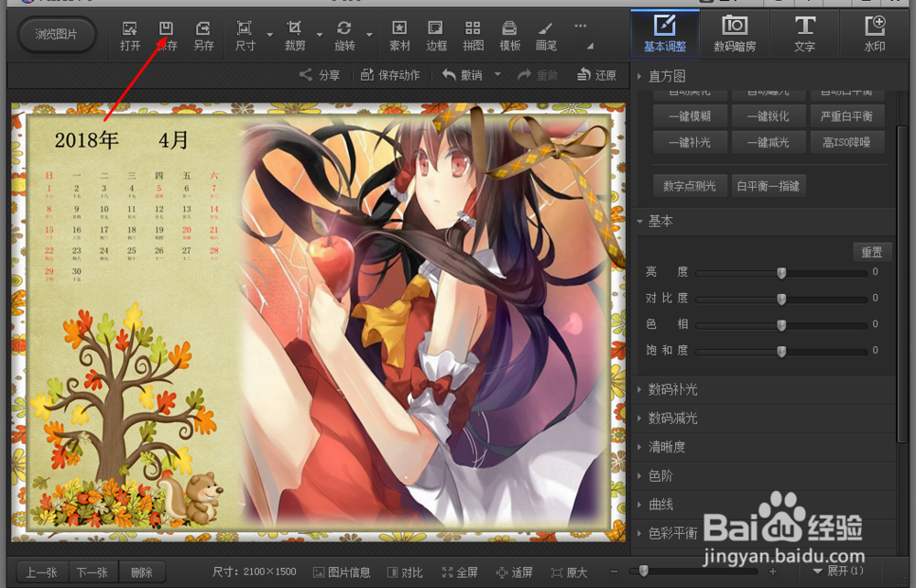Select the 尺寸 resize tool

[x=245, y=36]
